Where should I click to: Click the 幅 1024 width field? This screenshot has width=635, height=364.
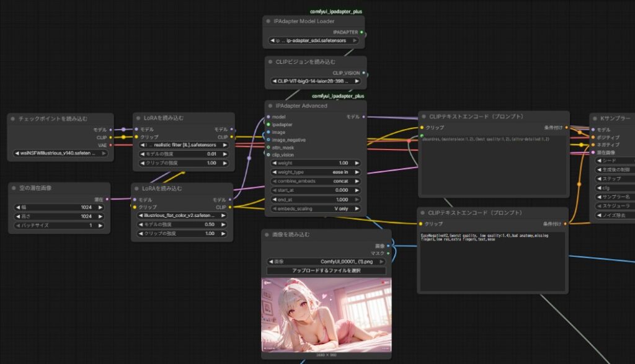[x=60, y=207]
